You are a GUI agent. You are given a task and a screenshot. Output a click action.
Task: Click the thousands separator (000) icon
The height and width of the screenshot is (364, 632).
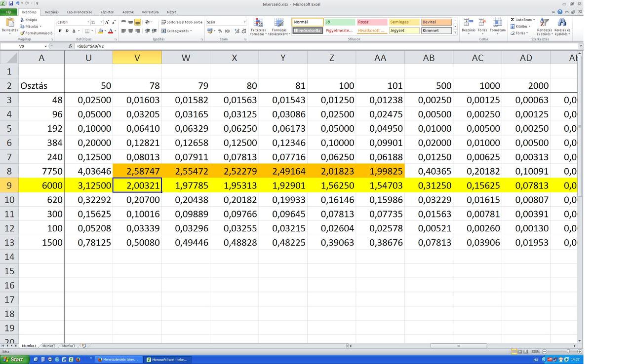pyautogui.click(x=227, y=31)
